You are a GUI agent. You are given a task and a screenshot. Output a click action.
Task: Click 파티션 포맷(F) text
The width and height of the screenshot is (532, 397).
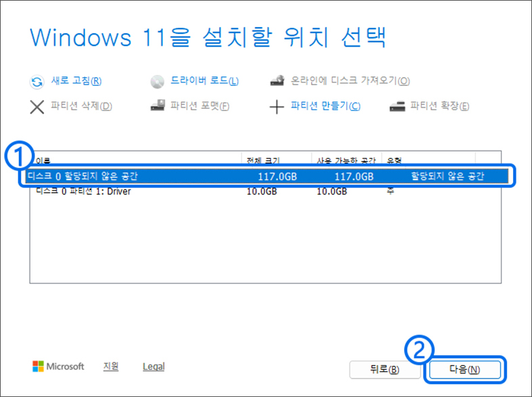tap(200, 106)
